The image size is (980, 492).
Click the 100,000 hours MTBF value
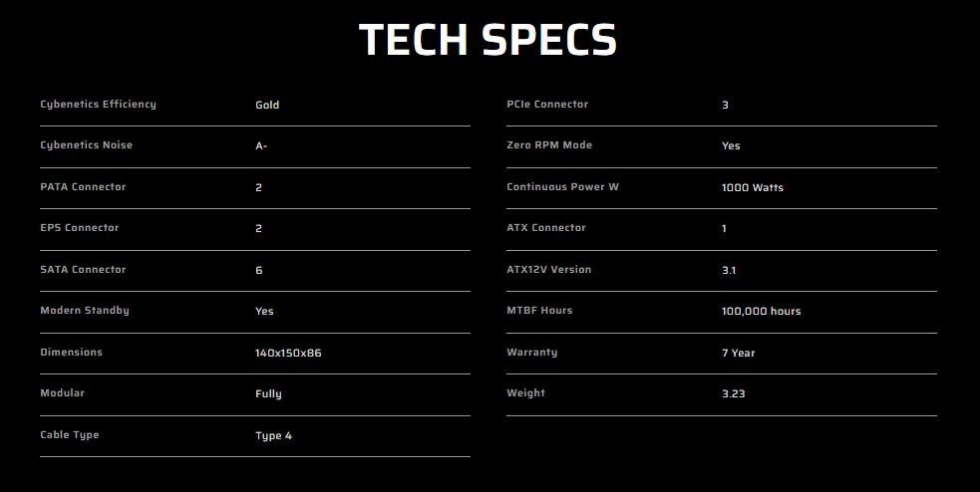pyautogui.click(x=761, y=311)
